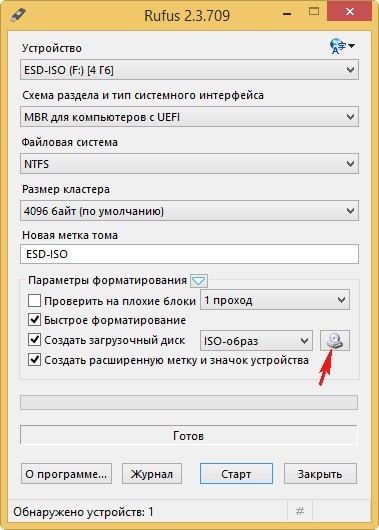Enable Проверить на плохие блоки checkbox
The width and height of the screenshot is (379, 530).
(34, 300)
